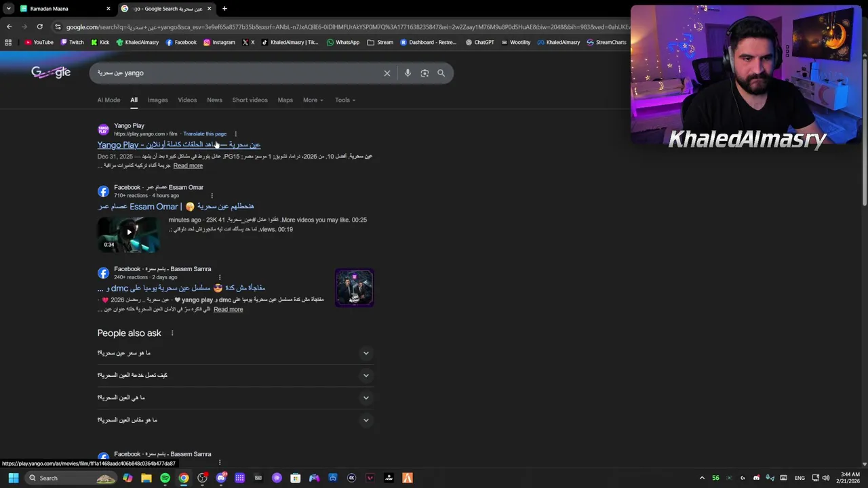Open the tab search dropdown arrow
868x488 pixels.
tap(9, 9)
